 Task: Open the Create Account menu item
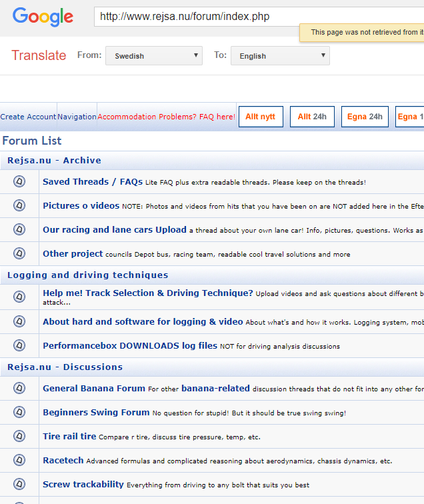coord(28,117)
